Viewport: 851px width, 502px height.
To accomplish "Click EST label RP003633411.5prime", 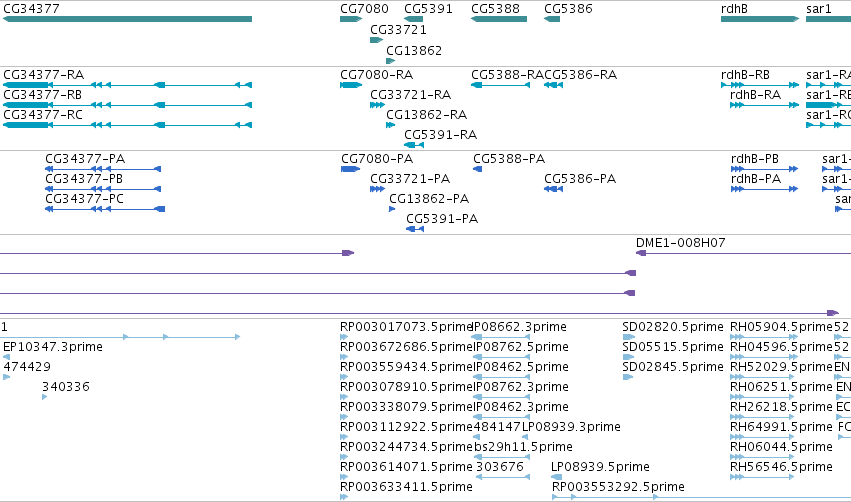I will 406,487.
